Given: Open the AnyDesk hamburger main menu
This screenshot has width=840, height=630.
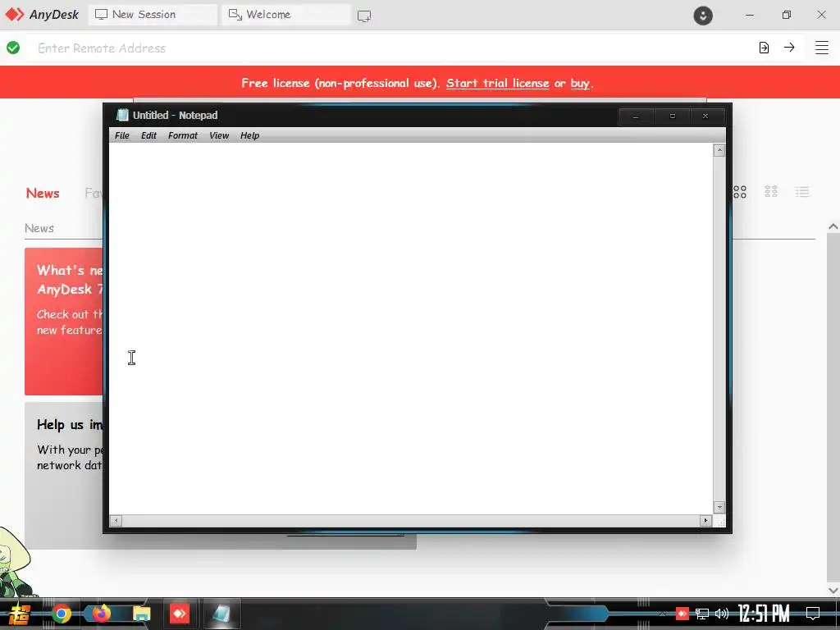Looking at the screenshot, I should [x=822, y=48].
